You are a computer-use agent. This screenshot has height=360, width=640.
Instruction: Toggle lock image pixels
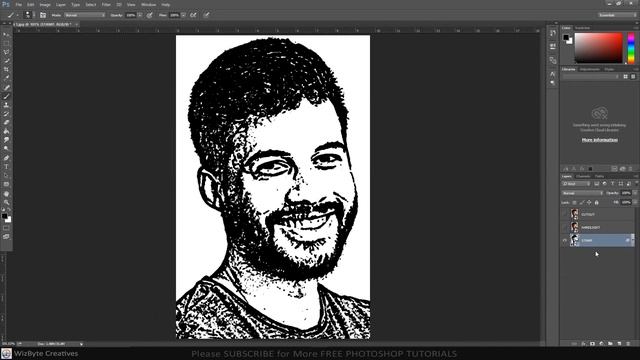click(x=582, y=202)
